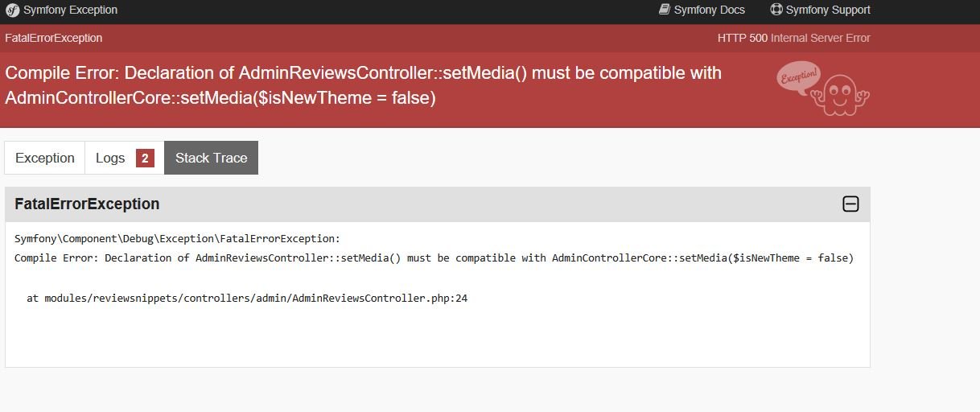980x412 pixels.
Task: Click the monospace Compile Error message line
Action: click(x=434, y=258)
